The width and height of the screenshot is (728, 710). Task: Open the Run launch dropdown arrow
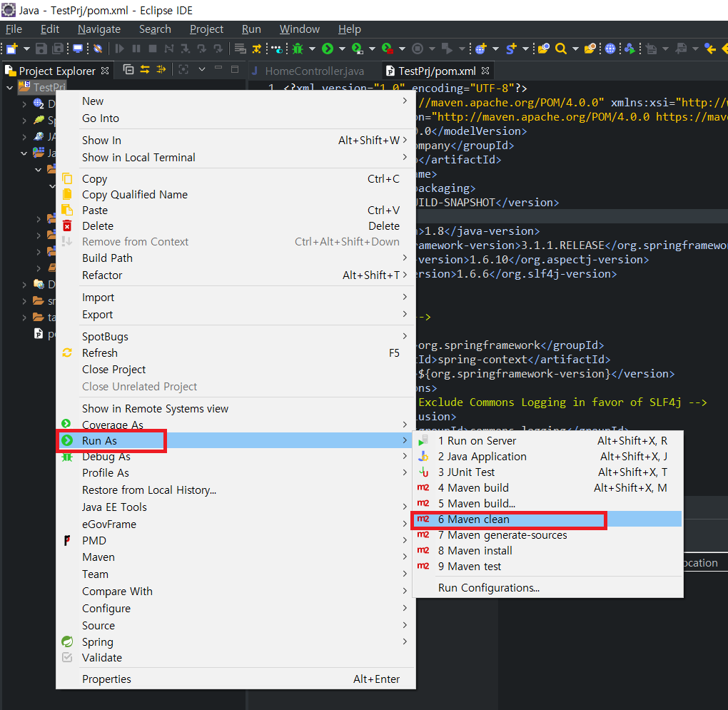click(x=342, y=49)
